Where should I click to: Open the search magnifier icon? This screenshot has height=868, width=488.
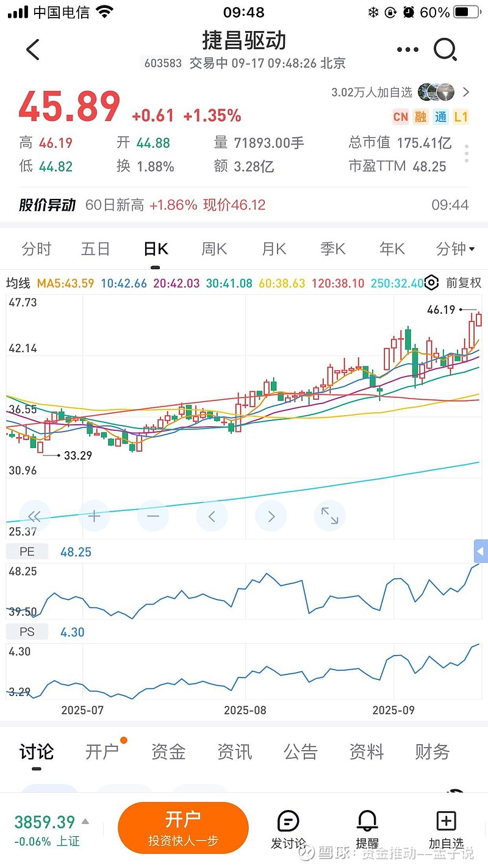pos(445,49)
